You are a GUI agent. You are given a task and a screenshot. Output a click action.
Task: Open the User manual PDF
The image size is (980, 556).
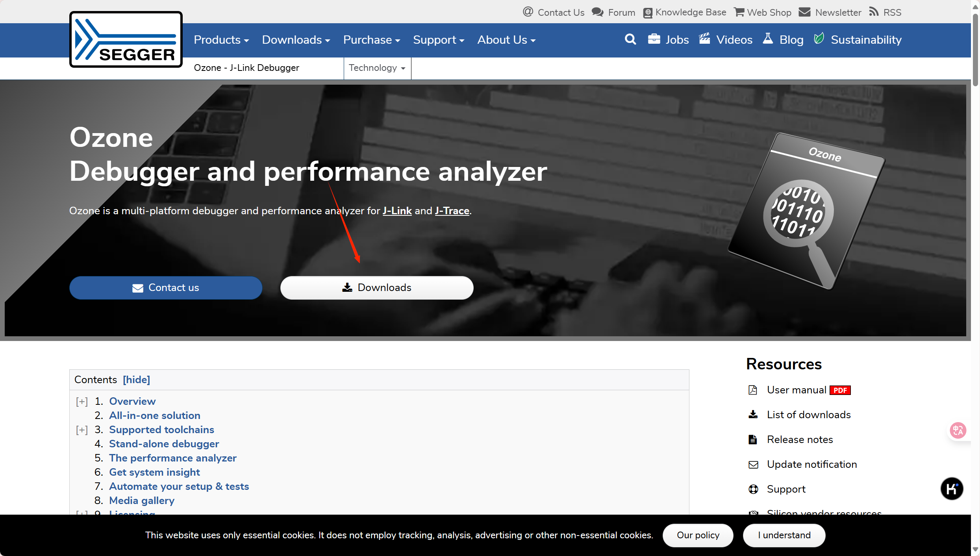click(797, 390)
